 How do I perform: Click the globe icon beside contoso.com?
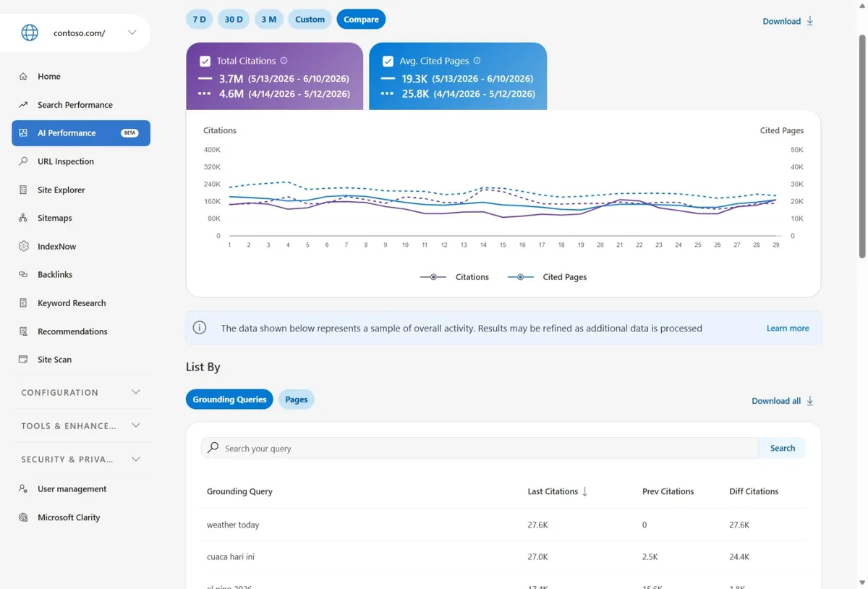click(30, 33)
